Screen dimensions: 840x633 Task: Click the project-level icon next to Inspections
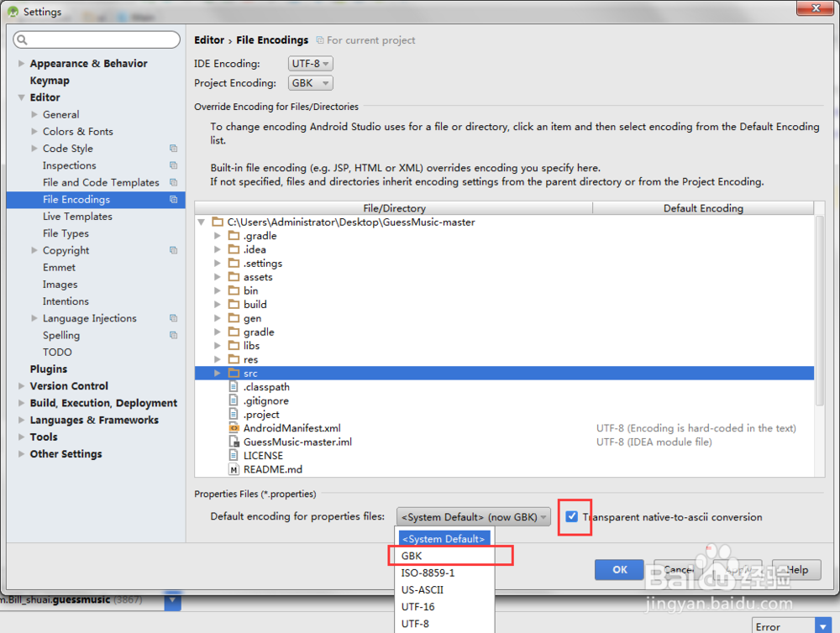click(174, 165)
